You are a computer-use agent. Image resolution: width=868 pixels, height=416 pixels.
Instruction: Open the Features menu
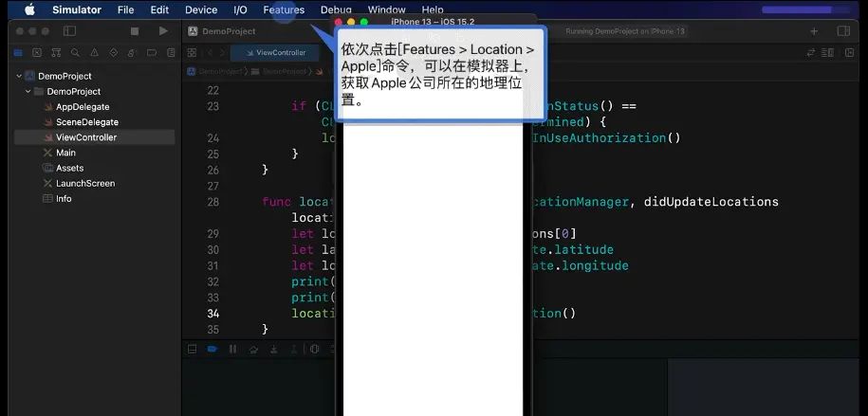[x=284, y=10]
